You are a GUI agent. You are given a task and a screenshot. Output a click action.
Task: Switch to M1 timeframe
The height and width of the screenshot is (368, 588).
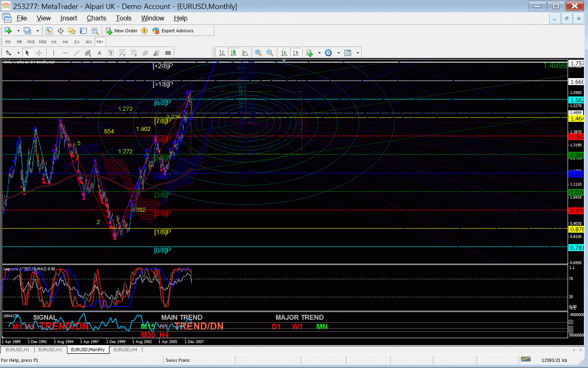[8, 42]
